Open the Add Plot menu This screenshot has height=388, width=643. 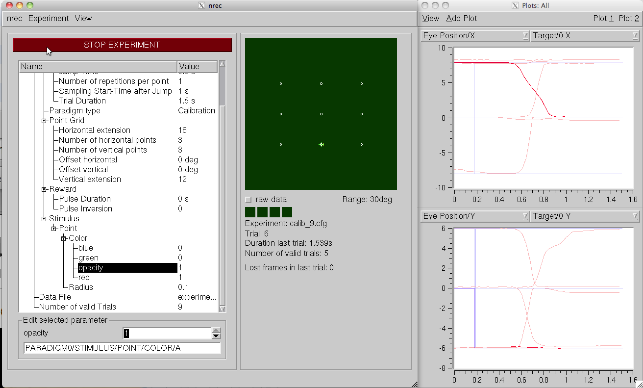(461, 18)
